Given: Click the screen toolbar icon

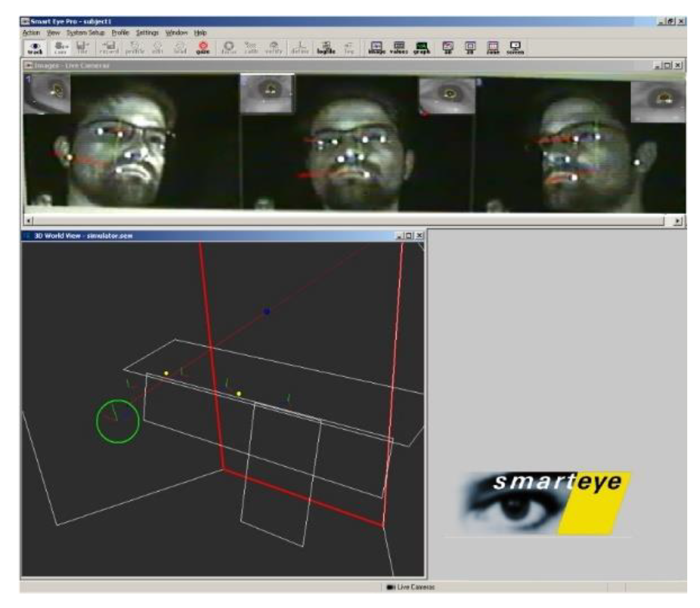Looking at the screenshot, I should [x=515, y=48].
